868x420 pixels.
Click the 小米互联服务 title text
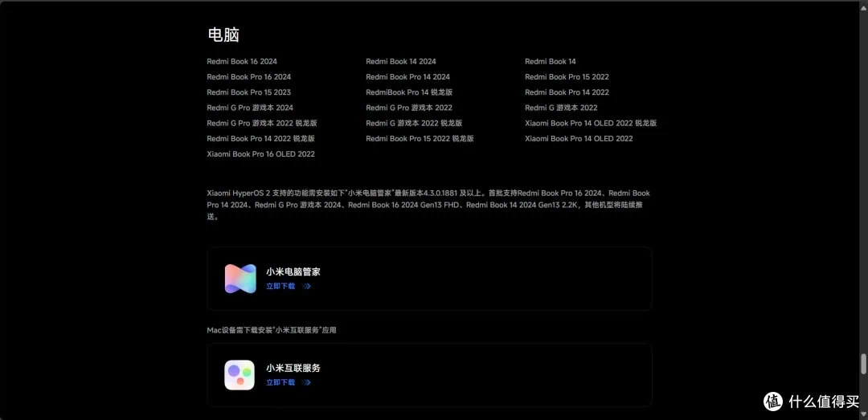pyautogui.click(x=293, y=368)
